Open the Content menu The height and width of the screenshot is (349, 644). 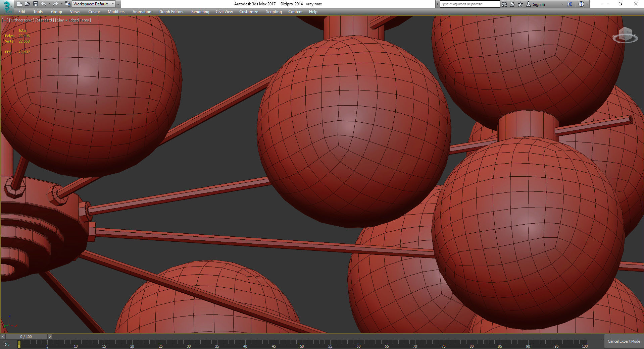pyautogui.click(x=295, y=12)
